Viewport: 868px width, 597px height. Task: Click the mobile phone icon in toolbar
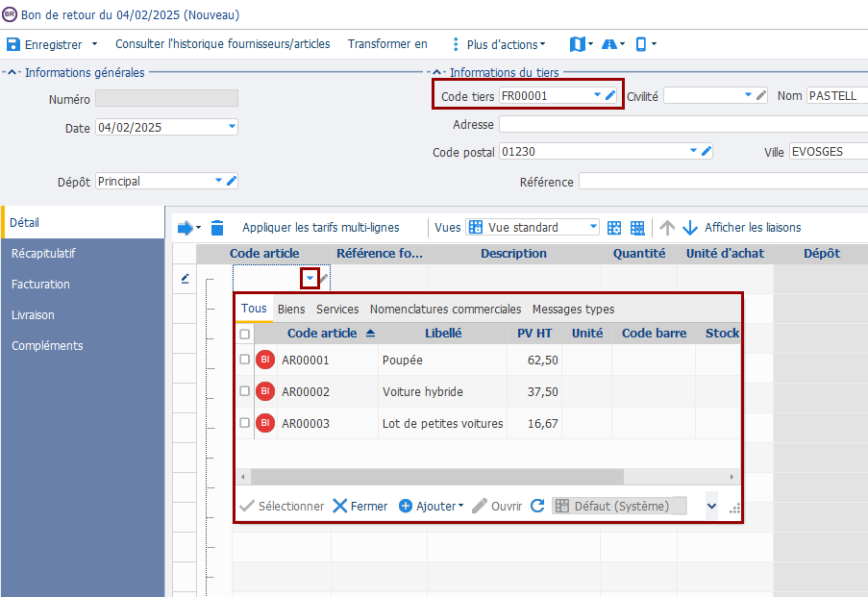tap(641, 44)
